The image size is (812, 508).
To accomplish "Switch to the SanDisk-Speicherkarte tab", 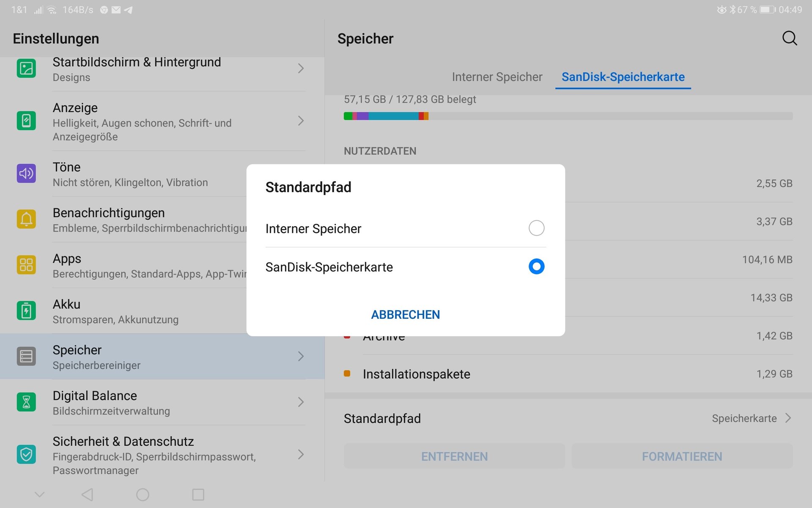I will (x=623, y=77).
